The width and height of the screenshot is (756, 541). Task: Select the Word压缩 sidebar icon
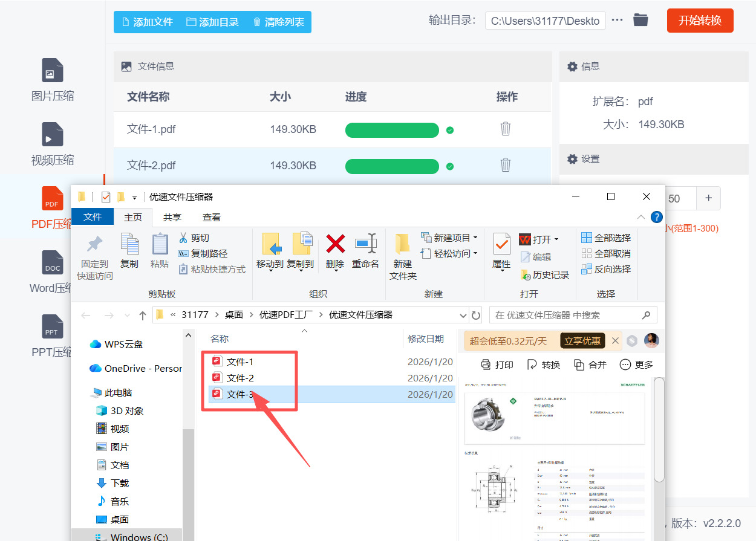52,272
